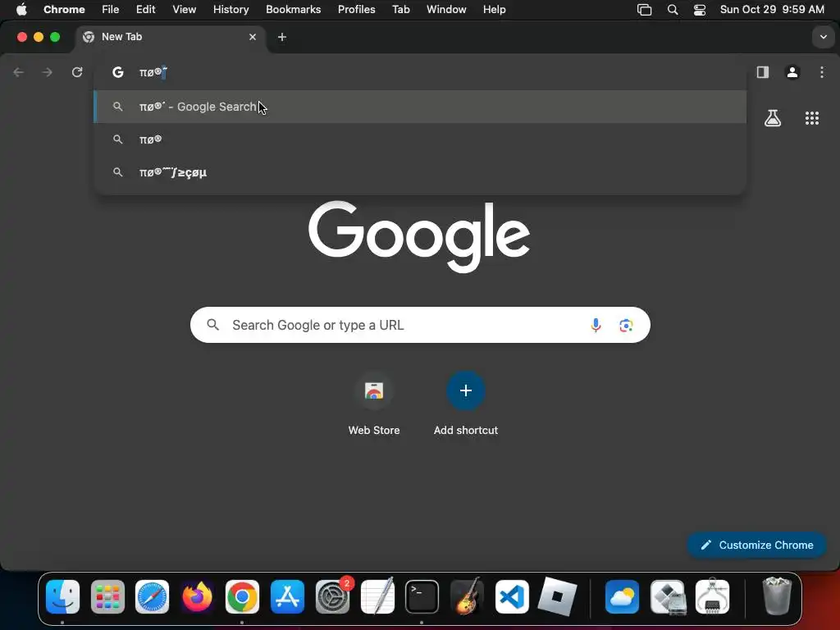Screen dimensions: 840x630
Task: Pick the longest suggestion ending in çøµ
Action: point(420,172)
